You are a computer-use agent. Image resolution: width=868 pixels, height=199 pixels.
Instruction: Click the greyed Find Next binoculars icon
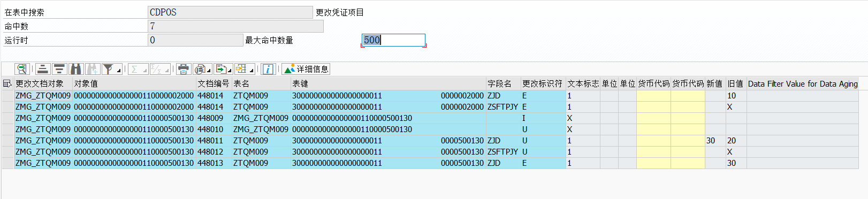click(93, 69)
